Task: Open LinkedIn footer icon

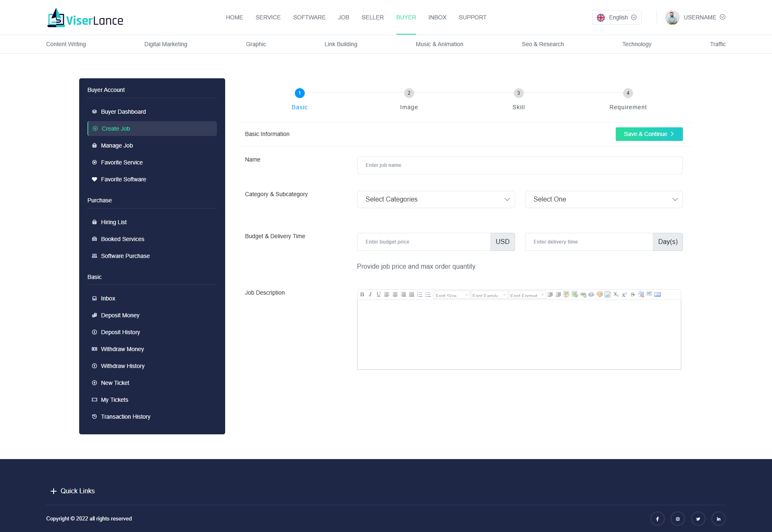Action: point(718,519)
